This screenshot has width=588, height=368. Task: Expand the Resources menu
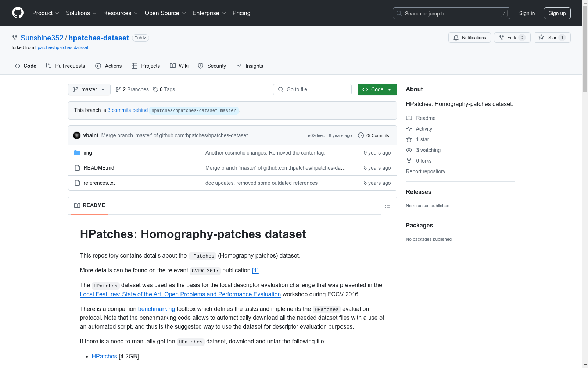coord(121,13)
